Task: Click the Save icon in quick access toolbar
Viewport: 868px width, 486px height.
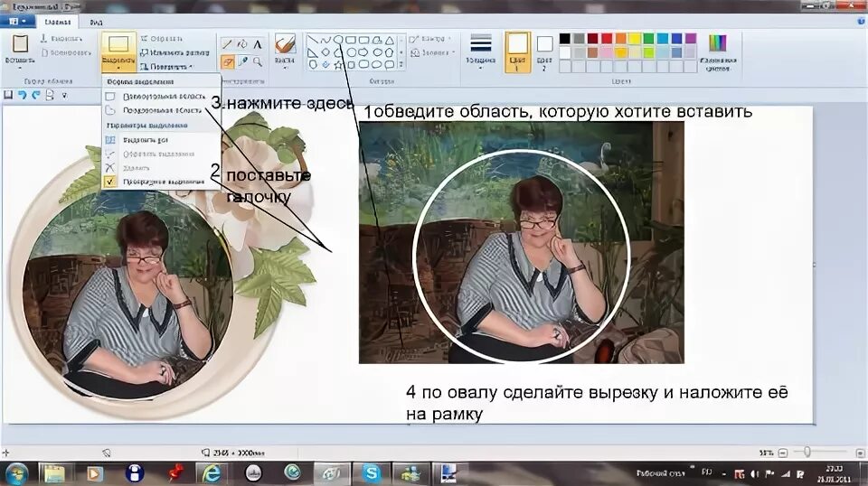Action: 8,95
